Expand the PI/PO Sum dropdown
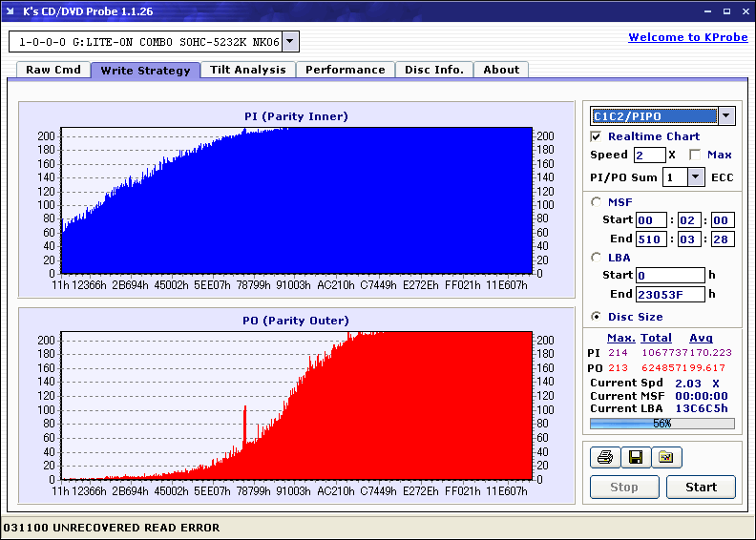 (695, 177)
